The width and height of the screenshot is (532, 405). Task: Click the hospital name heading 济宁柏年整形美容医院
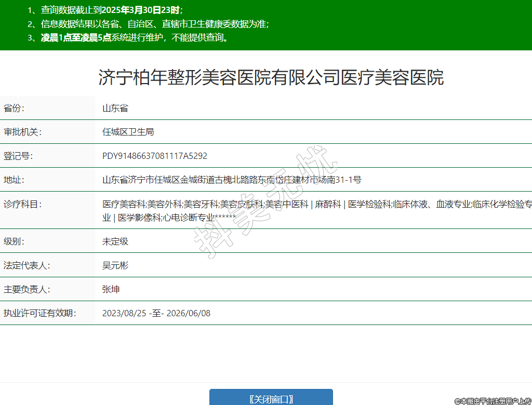[271, 78]
